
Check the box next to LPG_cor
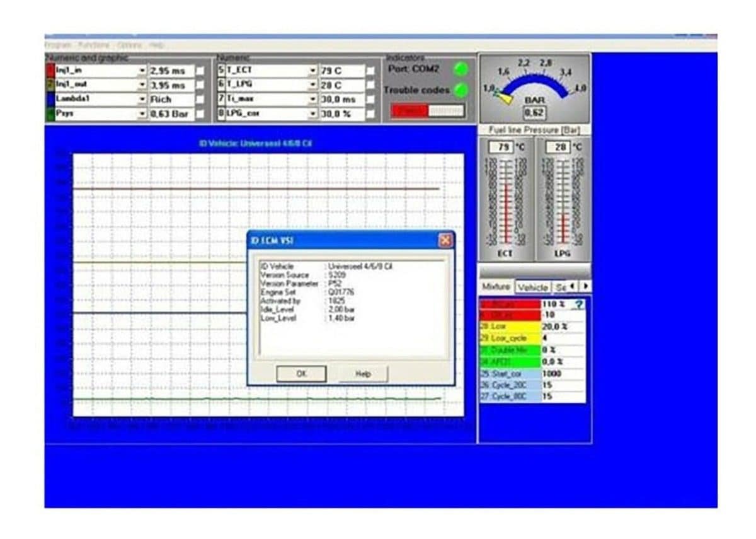(x=369, y=112)
